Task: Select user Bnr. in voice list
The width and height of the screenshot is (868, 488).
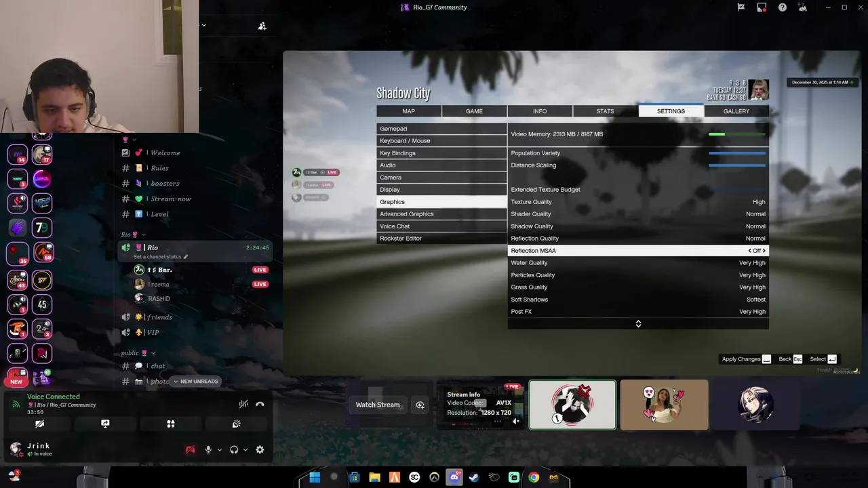Action: [x=159, y=270]
